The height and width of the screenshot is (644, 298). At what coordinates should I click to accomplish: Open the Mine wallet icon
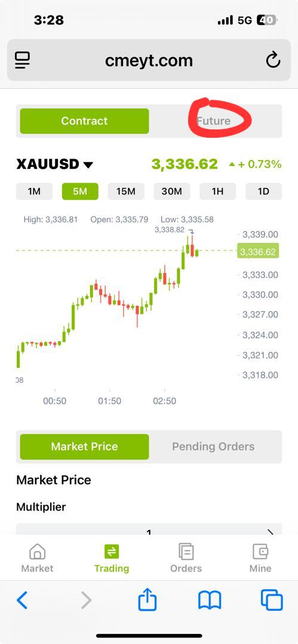coord(260,551)
